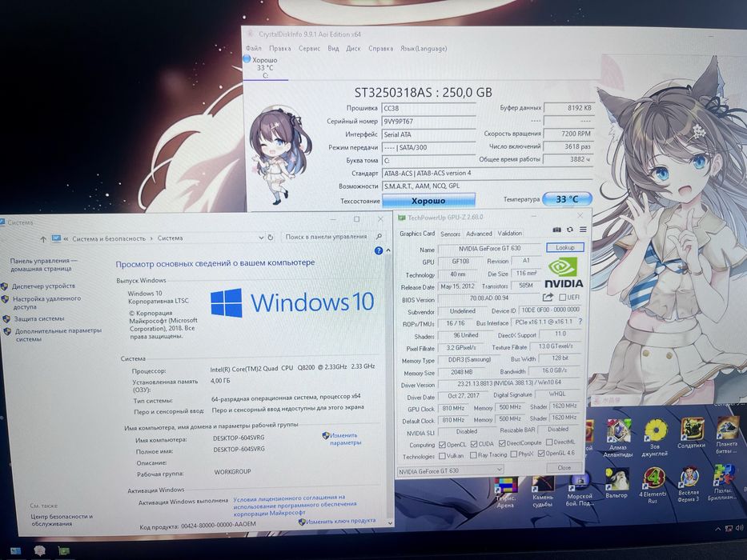Open 4 Elements Rus desktop shortcut

(x=654, y=485)
